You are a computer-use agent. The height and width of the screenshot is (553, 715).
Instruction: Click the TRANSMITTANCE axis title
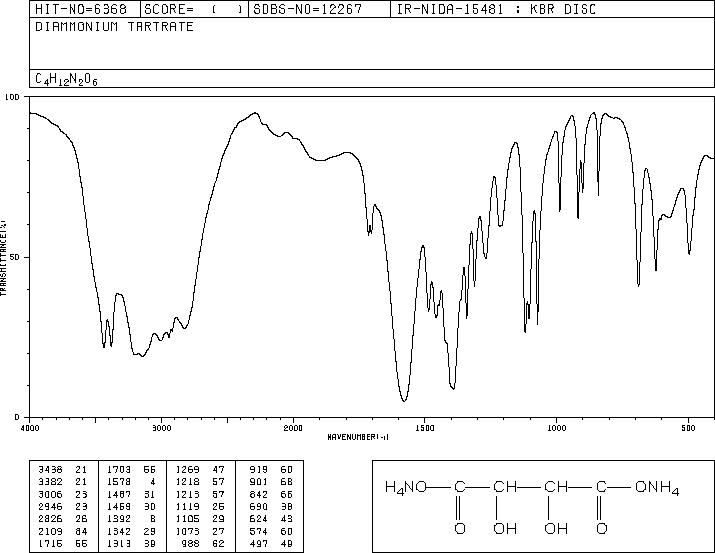coord(3,258)
